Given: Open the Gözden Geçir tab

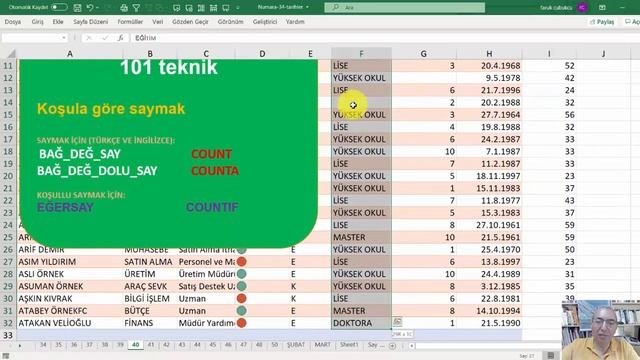Looking at the screenshot, I should pos(190,22).
